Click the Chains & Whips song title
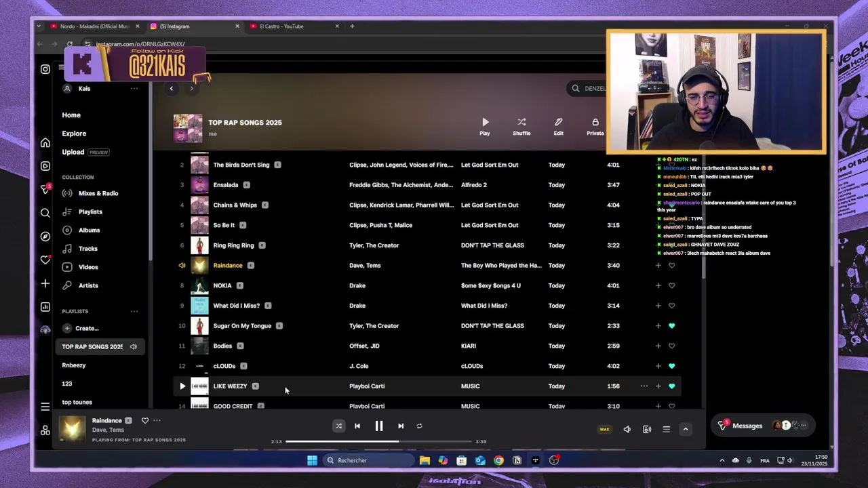The image size is (868, 488). click(x=235, y=205)
